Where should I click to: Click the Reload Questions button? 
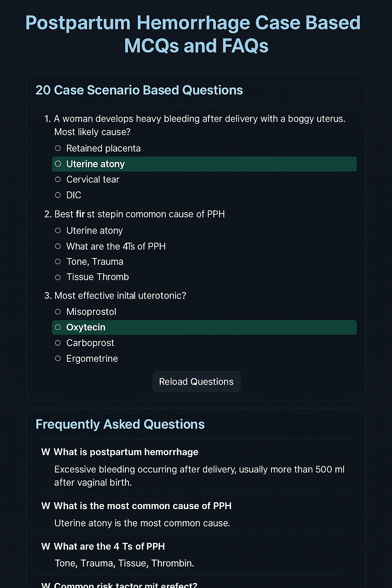point(196,382)
